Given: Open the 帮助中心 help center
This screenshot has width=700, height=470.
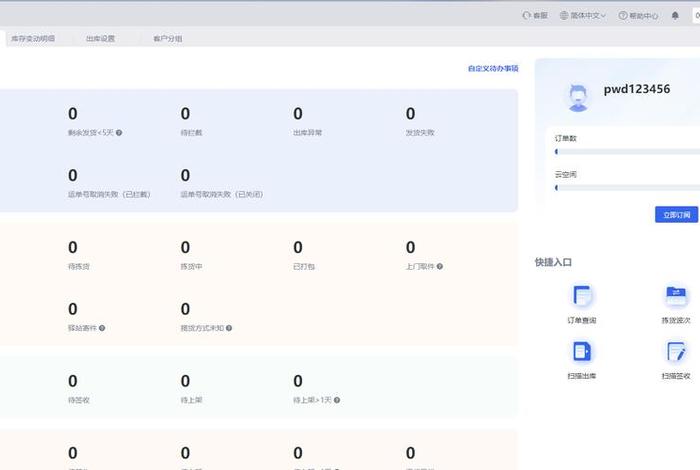Looking at the screenshot, I should [638, 16].
